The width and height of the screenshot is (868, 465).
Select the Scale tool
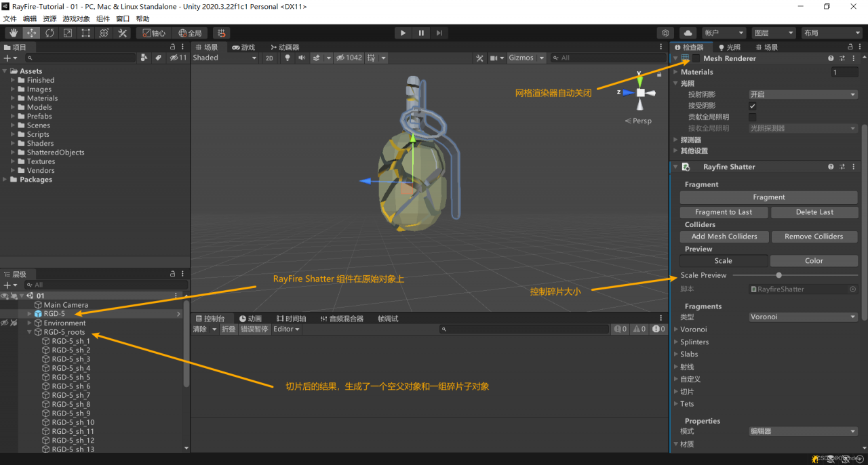coord(68,33)
